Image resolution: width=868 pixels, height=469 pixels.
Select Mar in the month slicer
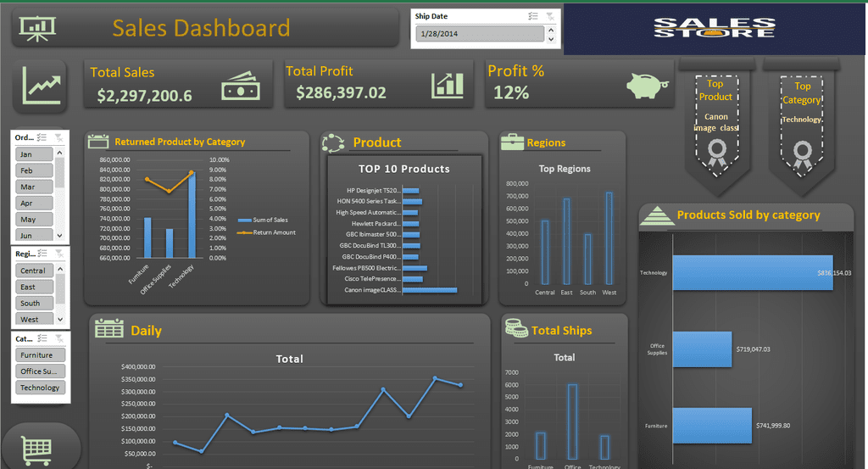point(34,187)
